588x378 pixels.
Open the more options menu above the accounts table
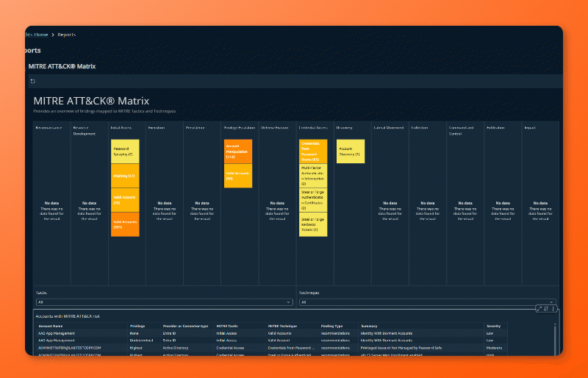(x=553, y=309)
